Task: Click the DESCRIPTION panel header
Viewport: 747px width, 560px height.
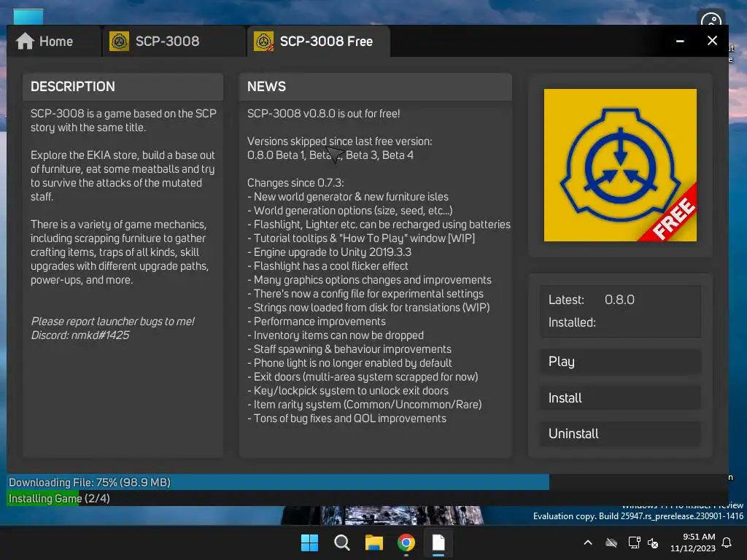Action: pyautogui.click(x=123, y=87)
